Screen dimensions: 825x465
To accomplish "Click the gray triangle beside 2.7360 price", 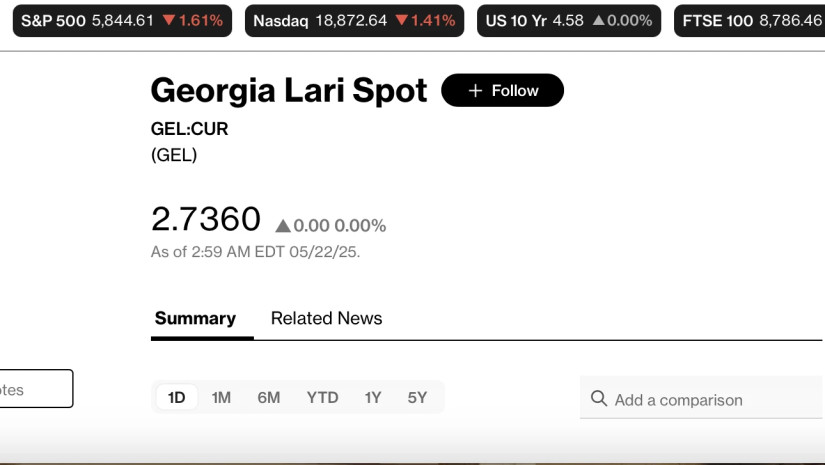I will pos(283,226).
